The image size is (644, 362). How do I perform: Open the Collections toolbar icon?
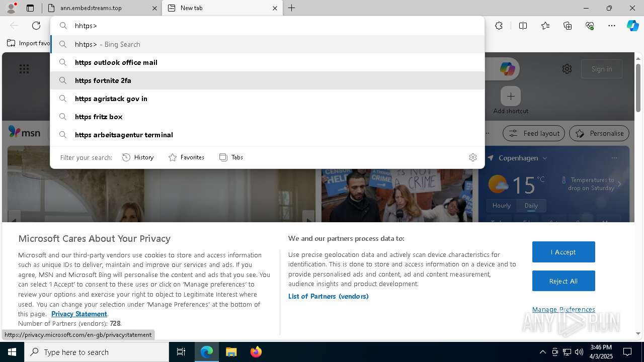pyautogui.click(x=568, y=26)
